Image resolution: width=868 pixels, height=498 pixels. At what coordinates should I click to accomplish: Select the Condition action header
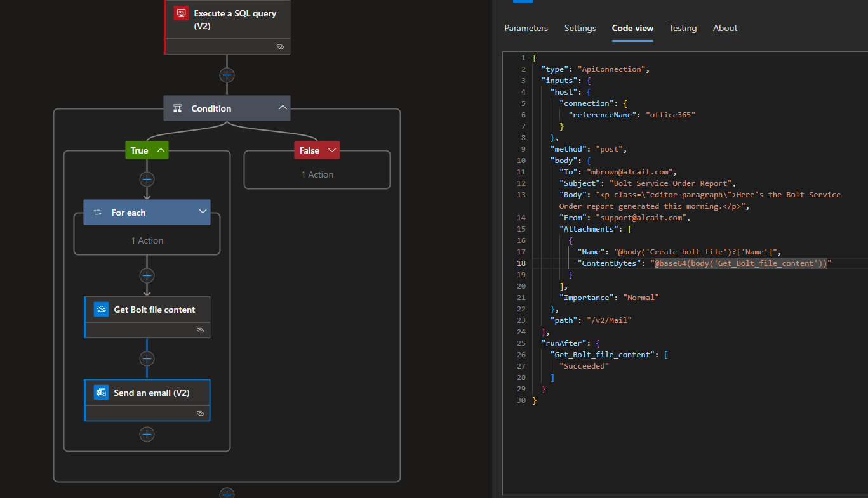coord(227,108)
